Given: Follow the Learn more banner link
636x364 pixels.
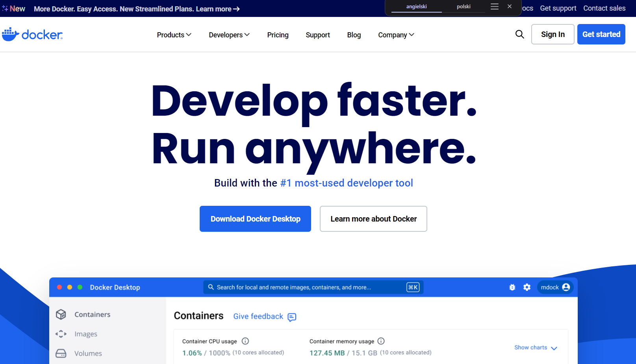Looking at the screenshot, I should click(218, 9).
